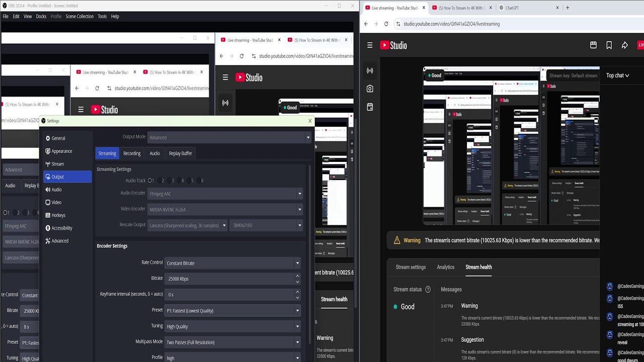Expand the Rate Control dropdown
Screen dimensions: 644x362
(x=233, y=263)
